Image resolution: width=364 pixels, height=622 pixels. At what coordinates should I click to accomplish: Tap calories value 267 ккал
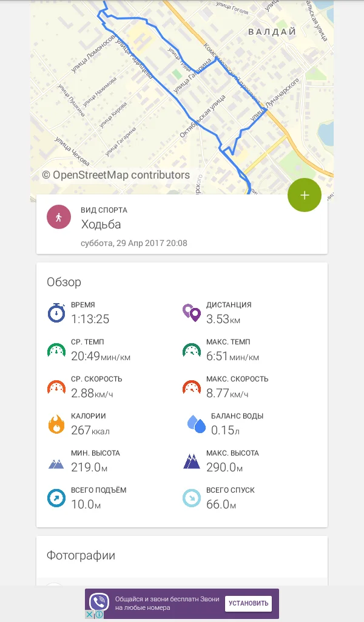(x=90, y=430)
